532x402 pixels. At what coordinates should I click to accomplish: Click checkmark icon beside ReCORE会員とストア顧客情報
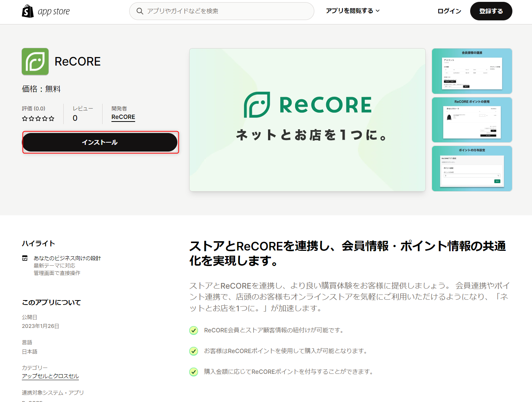(x=194, y=330)
